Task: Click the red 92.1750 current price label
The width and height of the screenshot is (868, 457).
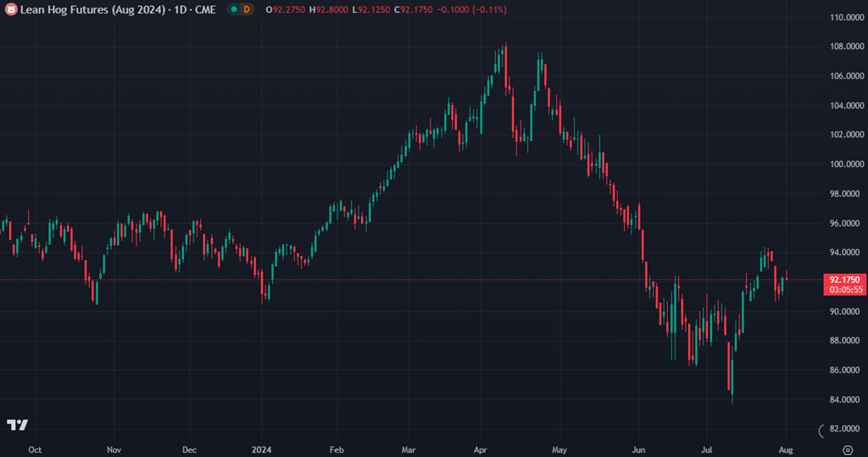Action: point(846,279)
